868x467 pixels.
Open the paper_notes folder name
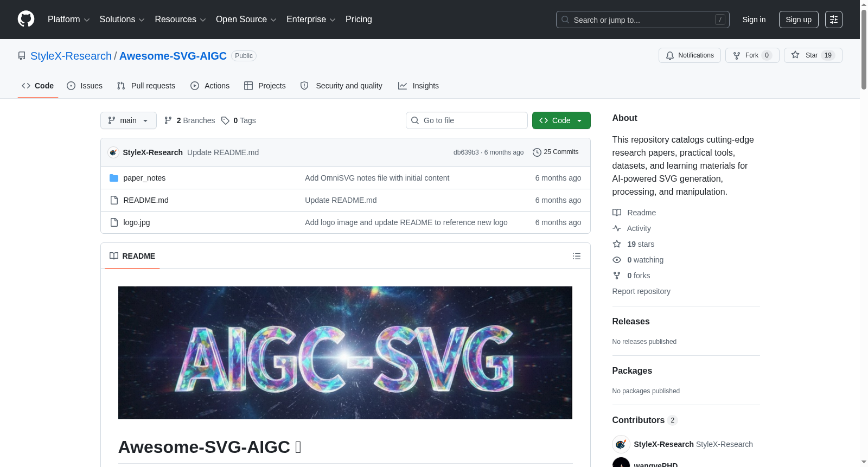[x=144, y=178]
